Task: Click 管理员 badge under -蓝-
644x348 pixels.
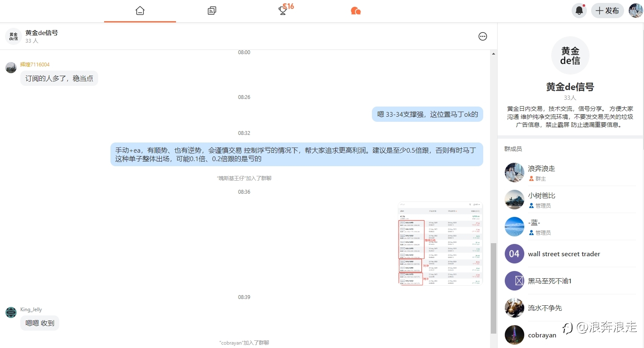Action: tap(540, 233)
